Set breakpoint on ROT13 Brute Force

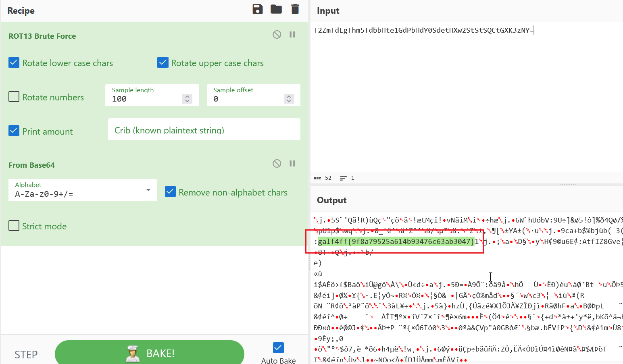click(292, 35)
